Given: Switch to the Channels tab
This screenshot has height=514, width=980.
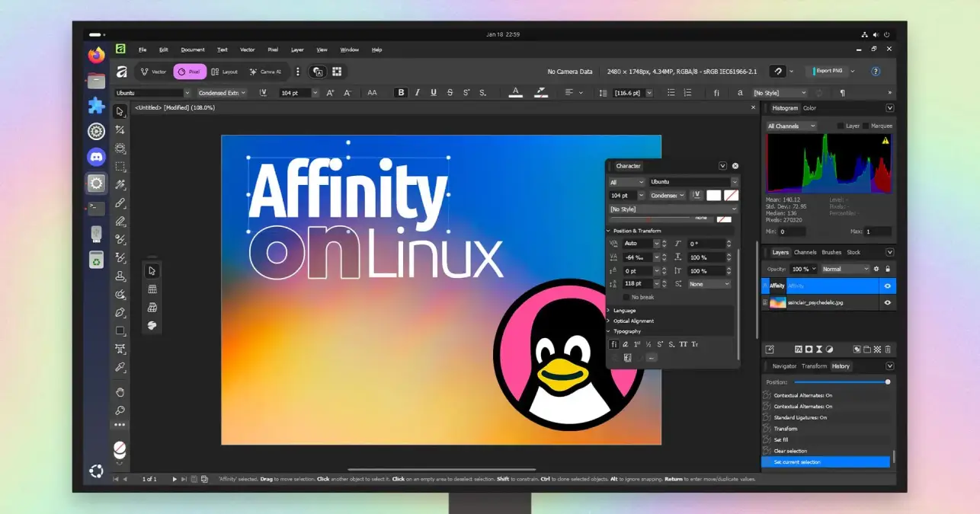Looking at the screenshot, I should pos(805,252).
